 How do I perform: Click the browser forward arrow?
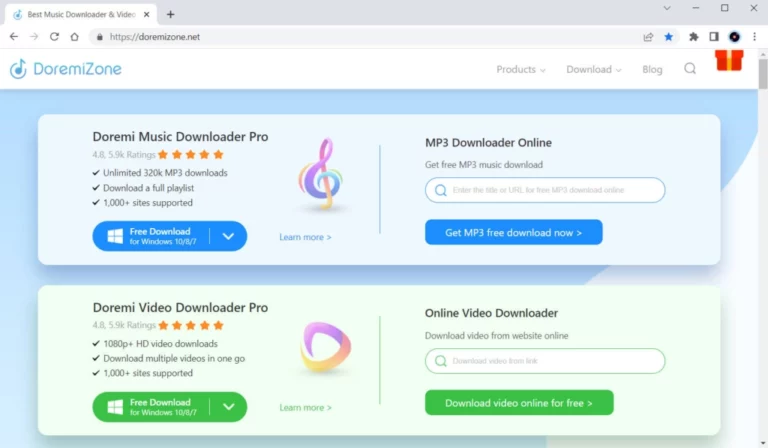34,37
